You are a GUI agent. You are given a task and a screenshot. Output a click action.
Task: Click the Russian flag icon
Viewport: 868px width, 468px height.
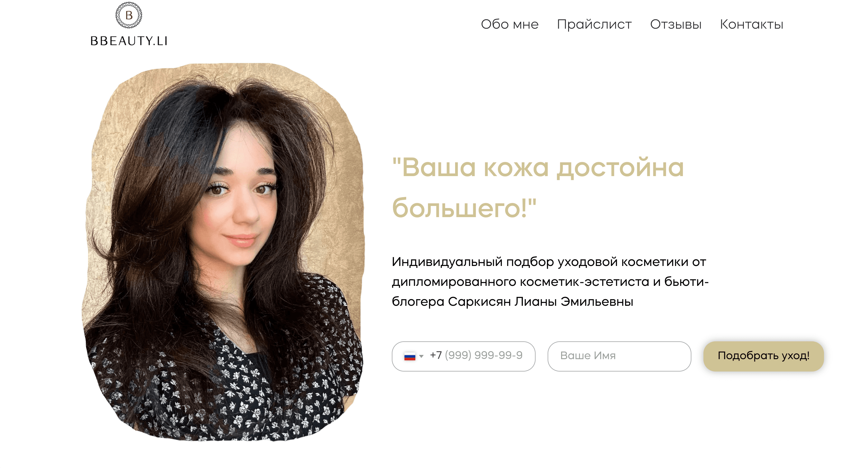[x=410, y=356]
